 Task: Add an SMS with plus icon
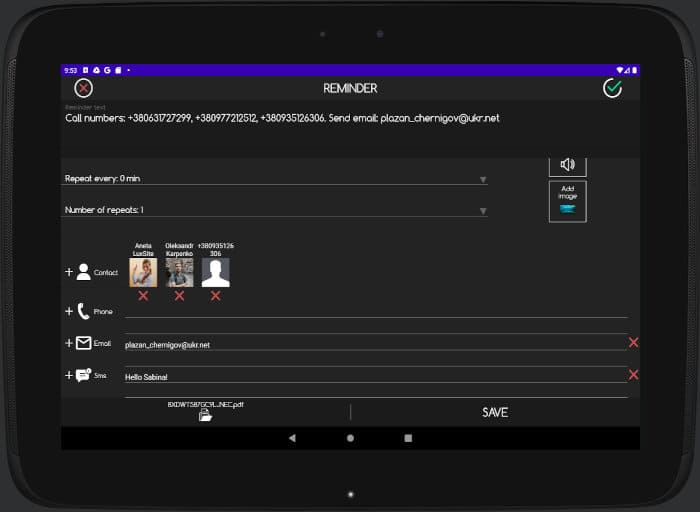[69, 375]
